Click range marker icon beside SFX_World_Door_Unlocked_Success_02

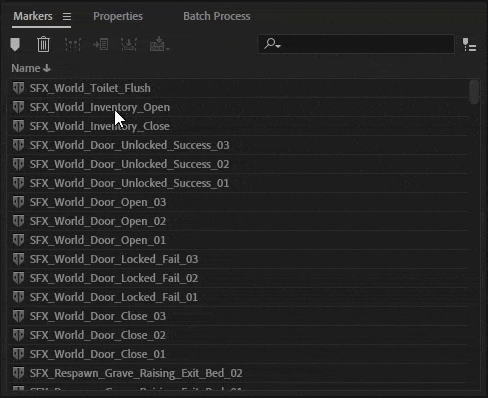click(18, 164)
